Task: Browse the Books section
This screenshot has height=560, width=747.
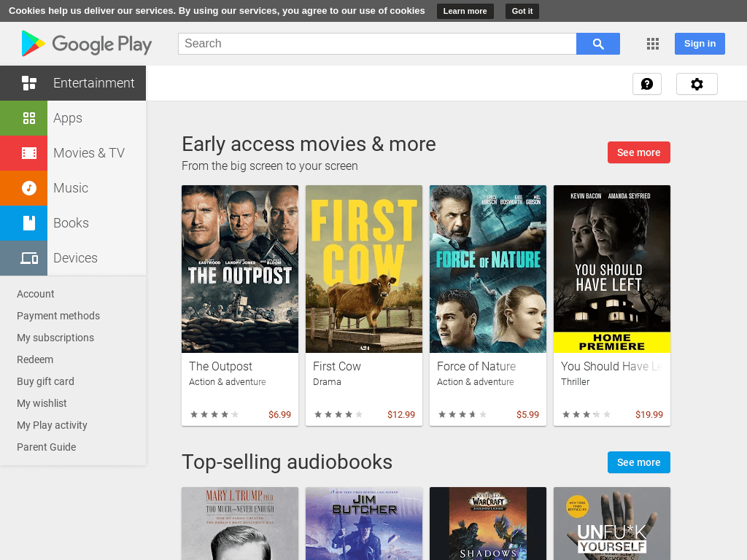Action: 71,223
